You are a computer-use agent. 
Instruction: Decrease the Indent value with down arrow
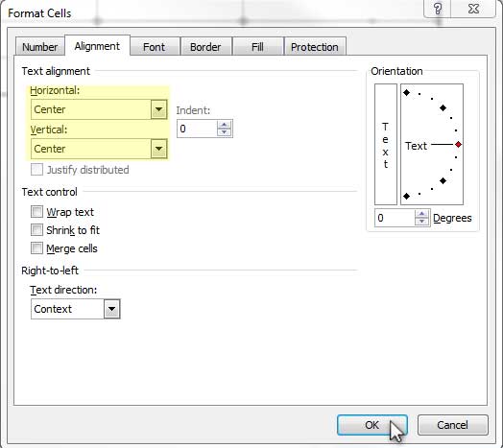pyautogui.click(x=225, y=132)
